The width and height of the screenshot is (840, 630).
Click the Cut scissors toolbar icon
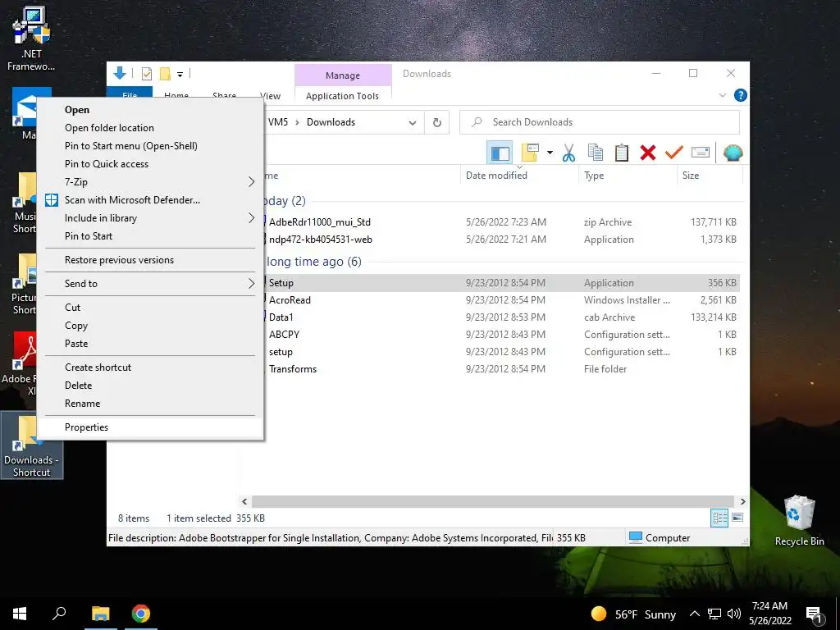(x=568, y=153)
